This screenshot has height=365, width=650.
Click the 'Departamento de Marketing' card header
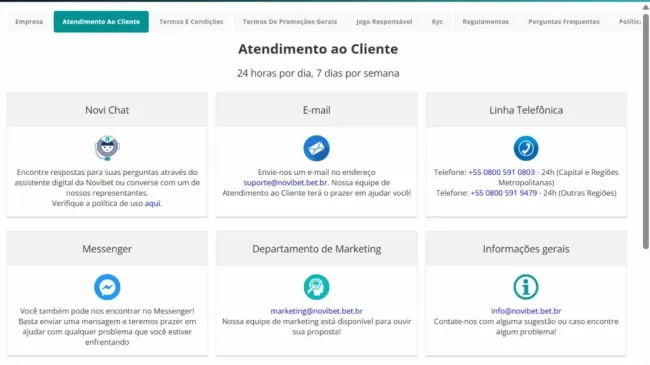[316, 249]
